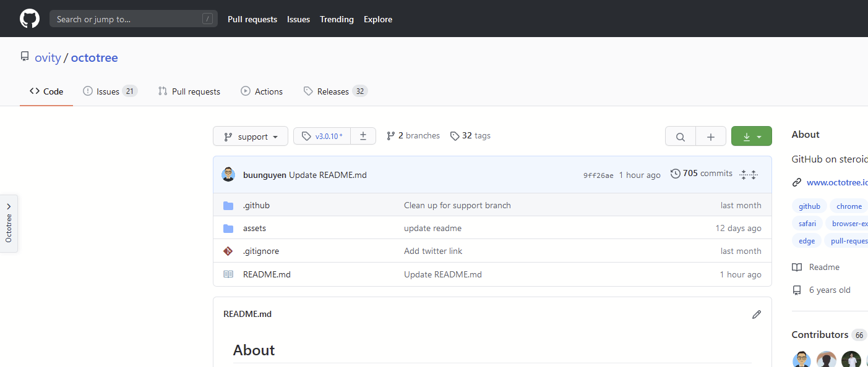Click the repository icon beside ovity
The width and height of the screenshot is (868, 367).
pos(25,57)
